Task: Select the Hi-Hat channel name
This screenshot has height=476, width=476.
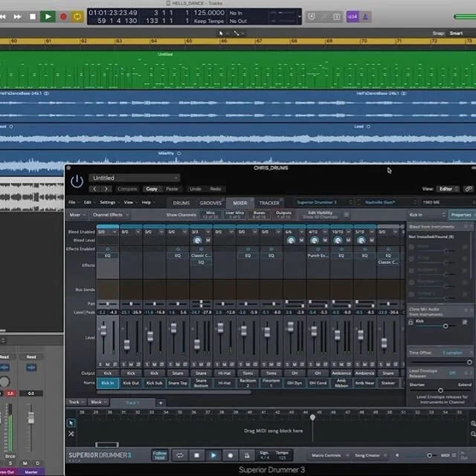Action: 225,383
